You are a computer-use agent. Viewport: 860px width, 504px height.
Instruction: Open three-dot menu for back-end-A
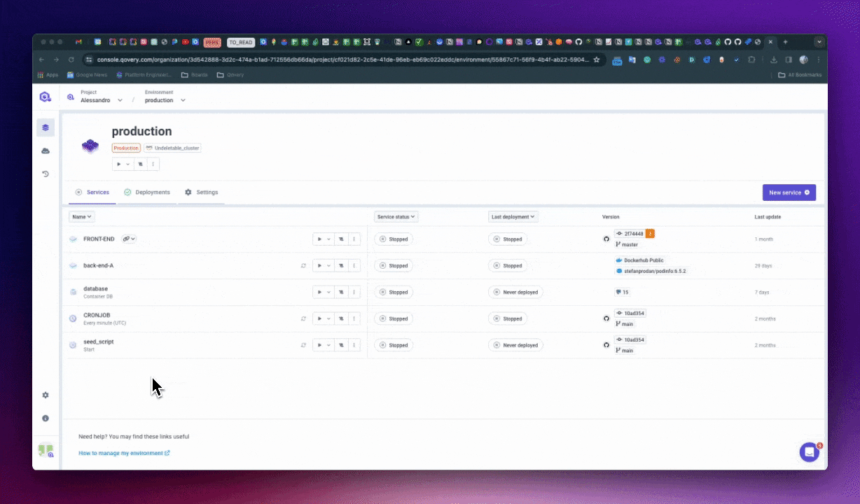354,265
